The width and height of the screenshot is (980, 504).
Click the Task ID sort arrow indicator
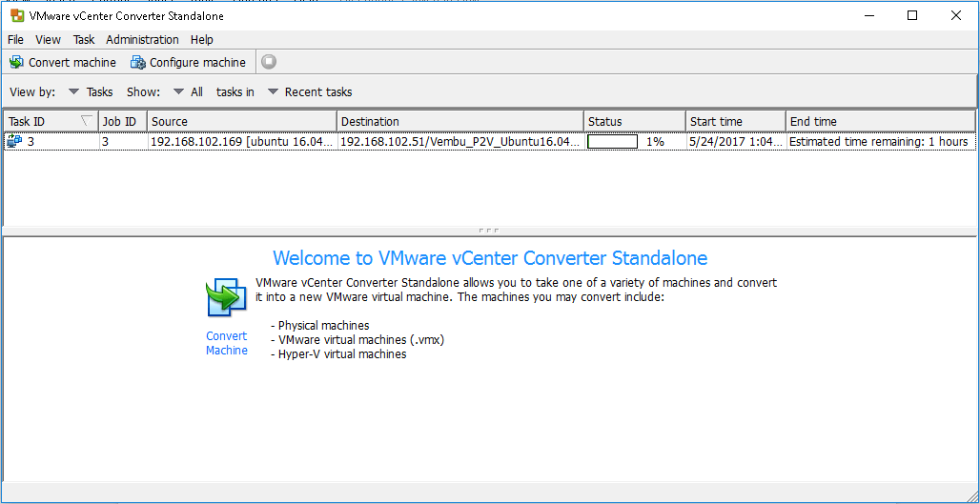[87, 121]
